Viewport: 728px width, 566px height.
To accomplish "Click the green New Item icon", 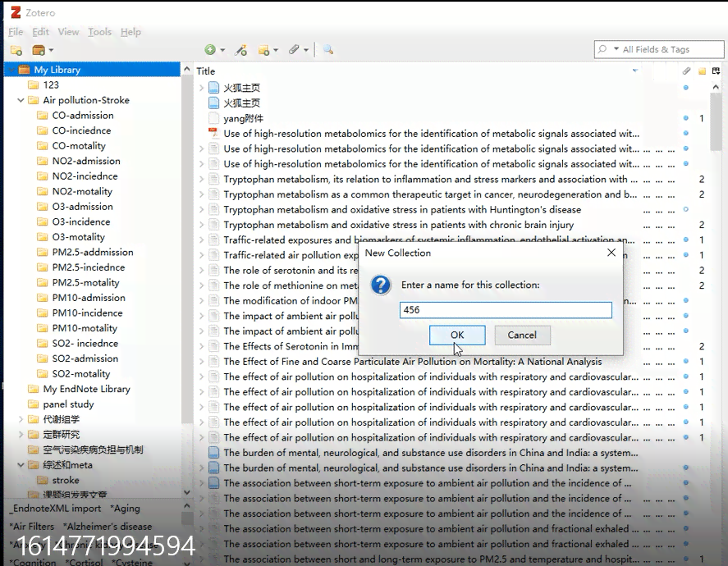I will 210,50.
